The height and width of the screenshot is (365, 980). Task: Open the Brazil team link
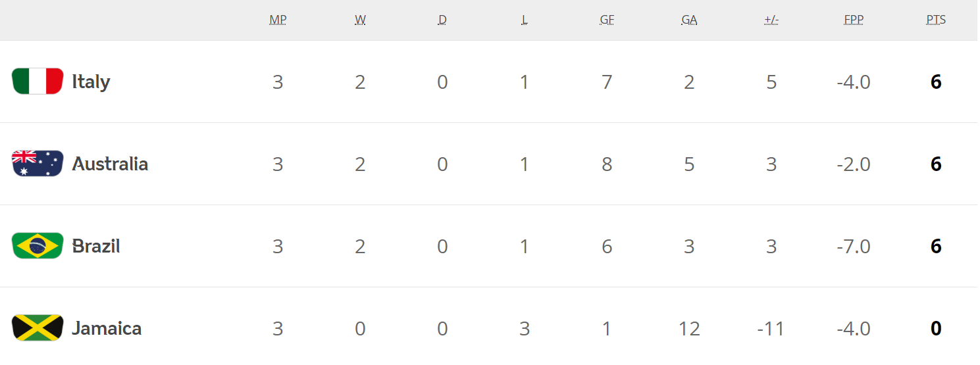[96, 246]
